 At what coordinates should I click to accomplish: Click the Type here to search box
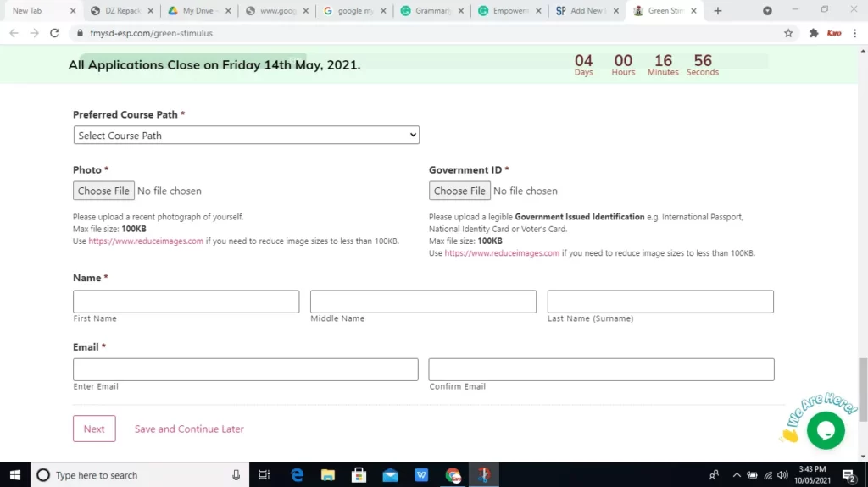point(140,475)
